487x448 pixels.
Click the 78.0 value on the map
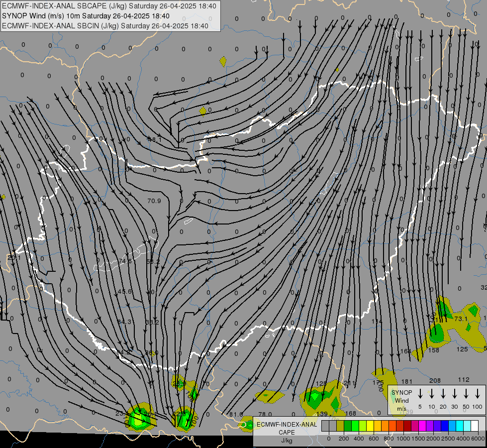pos(265,415)
